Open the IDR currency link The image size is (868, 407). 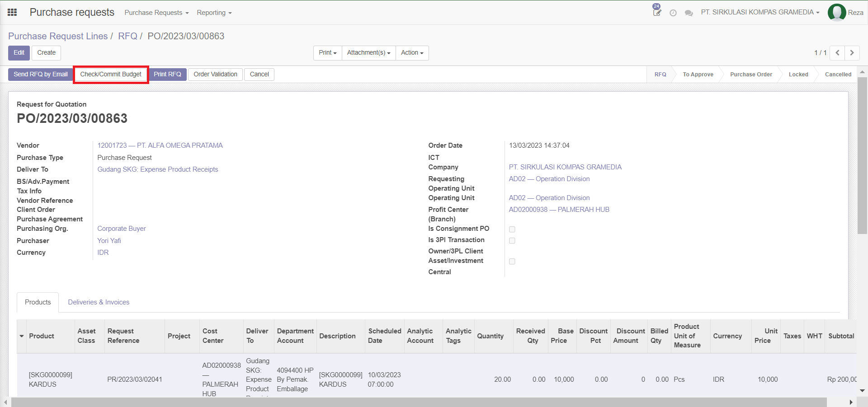[x=103, y=253]
